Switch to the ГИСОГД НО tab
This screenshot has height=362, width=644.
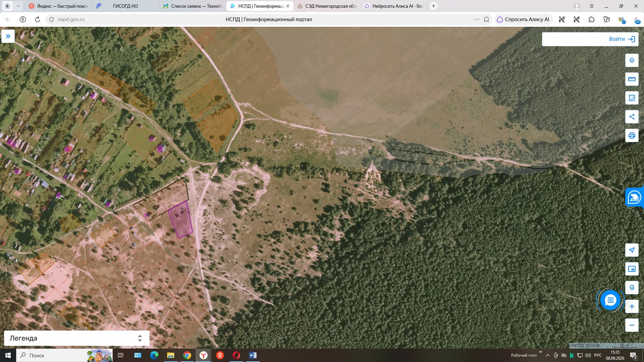point(125,6)
